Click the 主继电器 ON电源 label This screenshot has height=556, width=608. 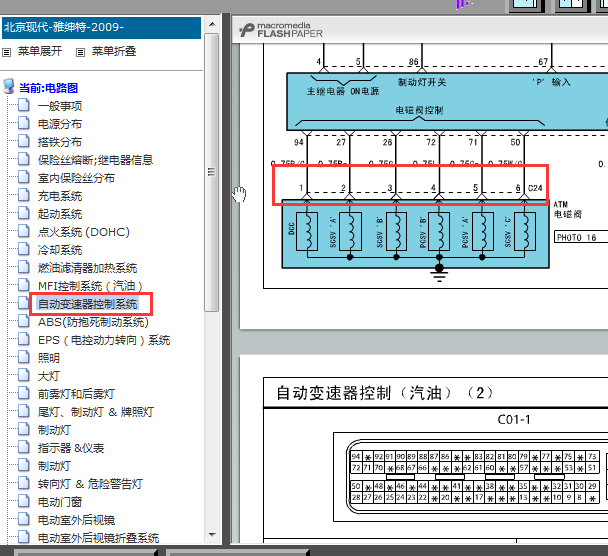pos(343,91)
